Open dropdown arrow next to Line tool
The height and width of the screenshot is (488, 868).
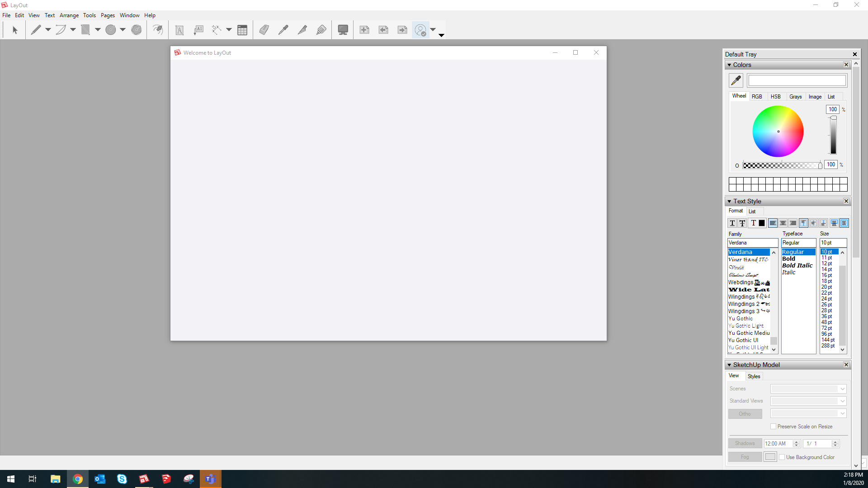(x=48, y=30)
